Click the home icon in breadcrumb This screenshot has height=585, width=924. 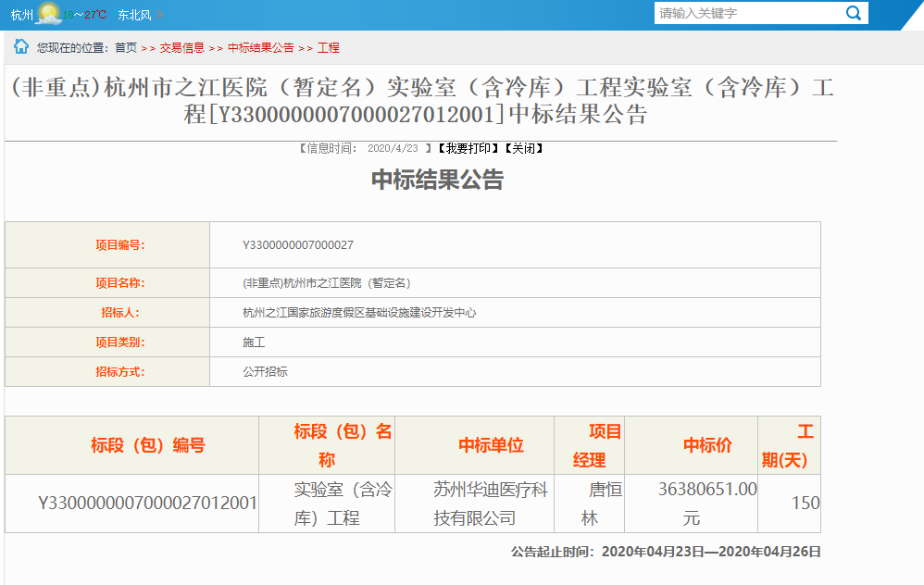coord(21,46)
